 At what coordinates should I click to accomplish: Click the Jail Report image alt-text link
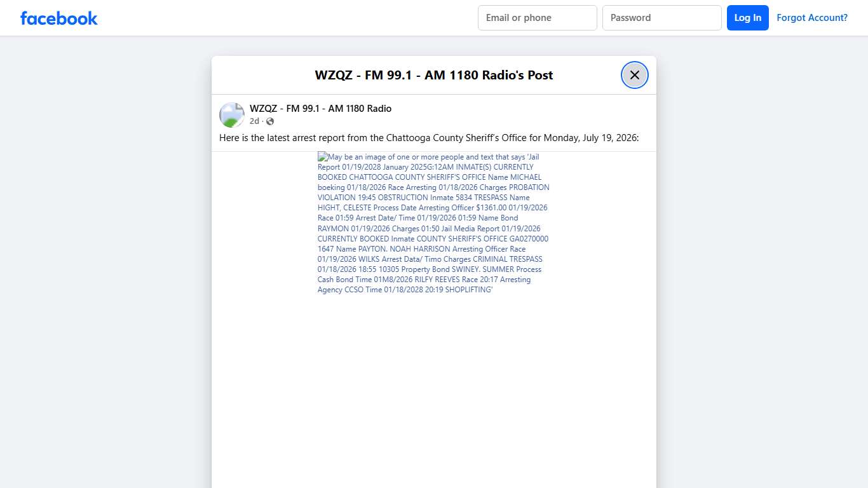point(432,222)
